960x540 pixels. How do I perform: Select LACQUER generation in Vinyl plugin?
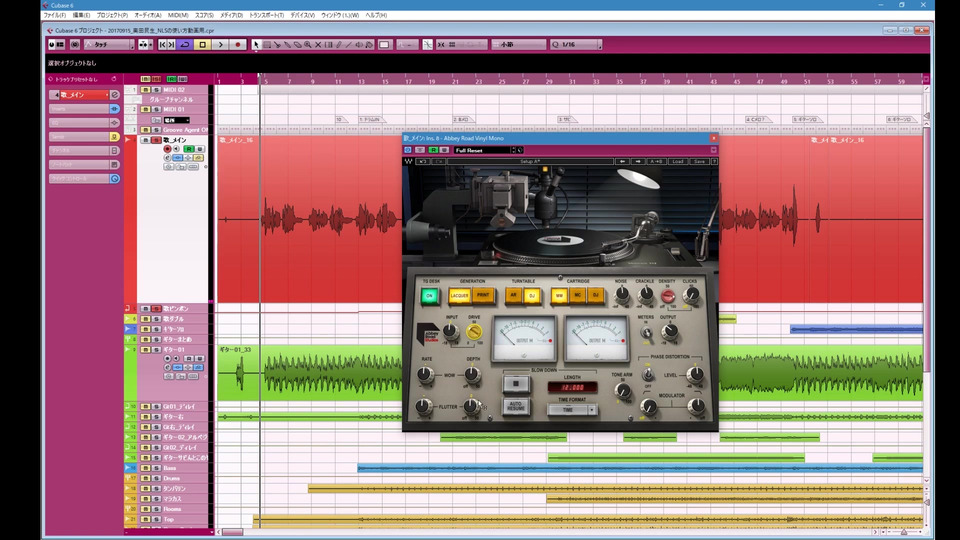tap(459, 296)
